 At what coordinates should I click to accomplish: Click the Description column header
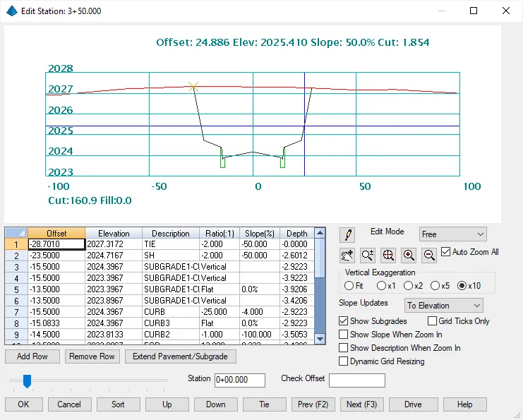click(x=170, y=233)
